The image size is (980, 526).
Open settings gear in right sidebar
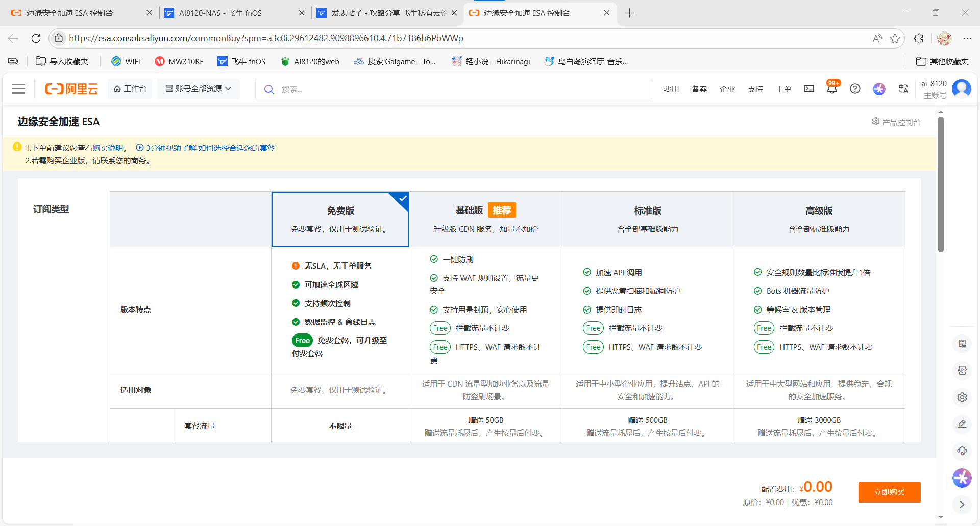(962, 397)
